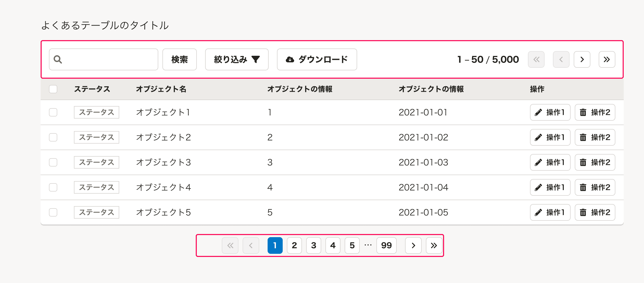Click inside the search input field
Viewport: 644px width, 283px height.
point(104,59)
